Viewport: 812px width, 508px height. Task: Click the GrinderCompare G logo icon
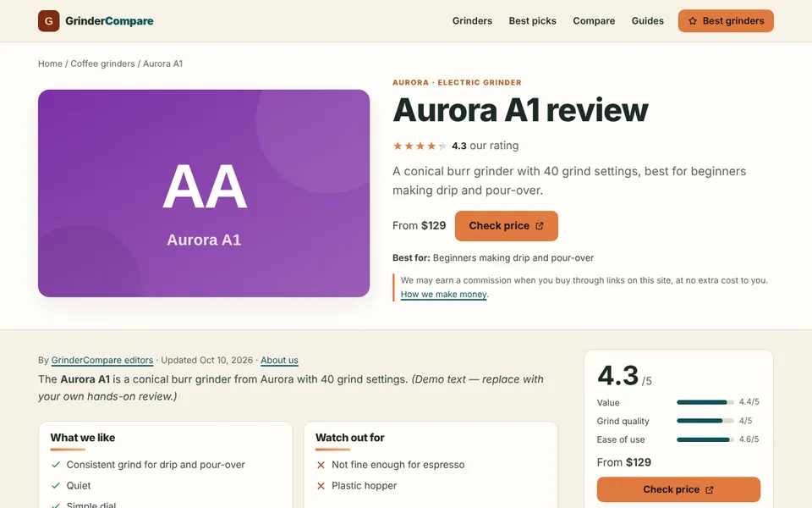coord(49,20)
